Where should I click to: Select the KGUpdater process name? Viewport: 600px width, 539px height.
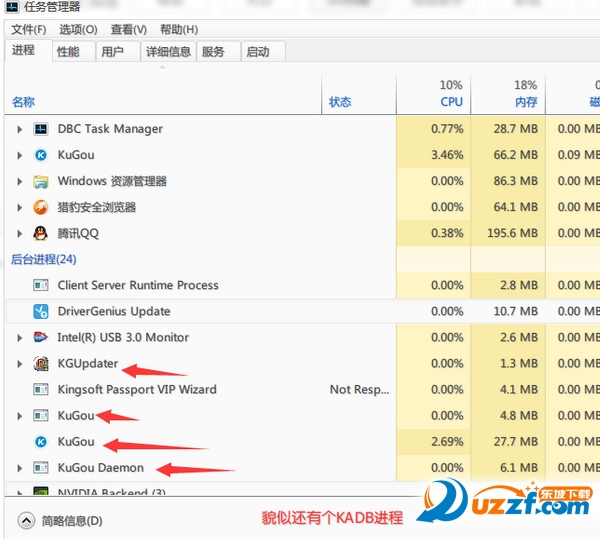point(88,363)
